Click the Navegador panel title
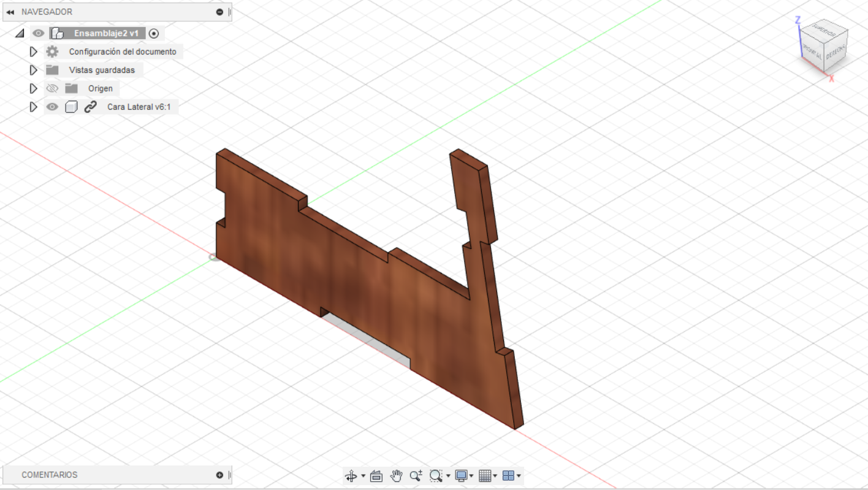This screenshot has height=490, width=868. pos(47,12)
